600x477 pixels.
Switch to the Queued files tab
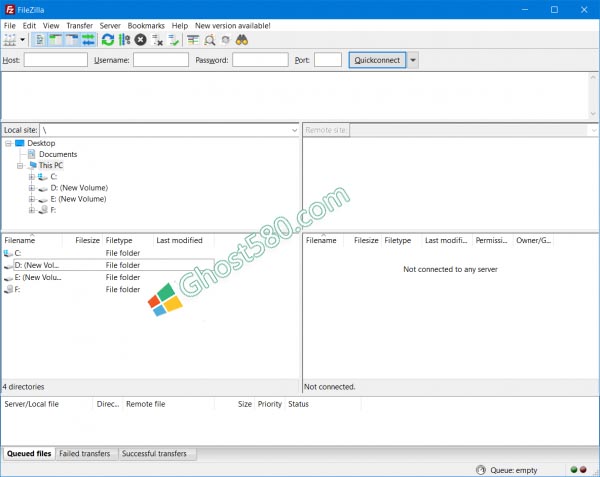coord(29,454)
